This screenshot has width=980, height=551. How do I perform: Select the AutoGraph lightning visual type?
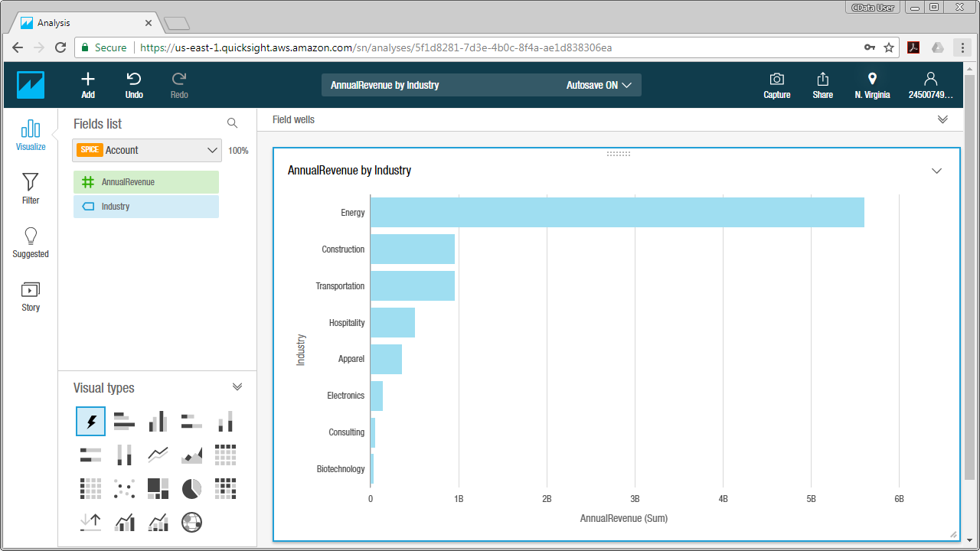pyautogui.click(x=91, y=421)
